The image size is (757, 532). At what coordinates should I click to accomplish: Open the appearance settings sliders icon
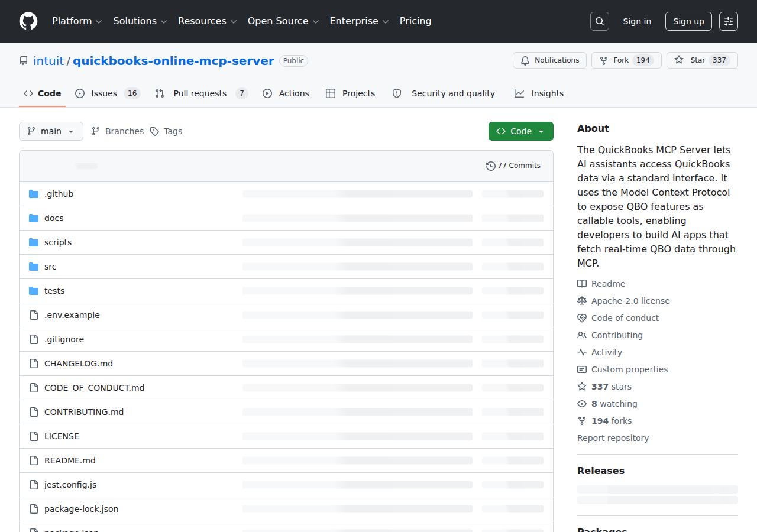(x=729, y=21)
